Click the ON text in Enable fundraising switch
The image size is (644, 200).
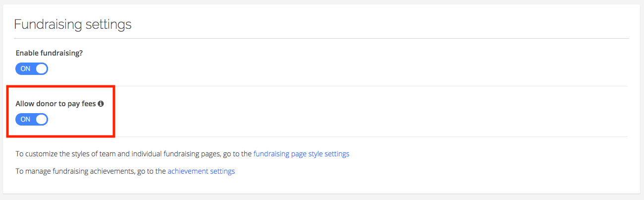[x=25, y=68]
